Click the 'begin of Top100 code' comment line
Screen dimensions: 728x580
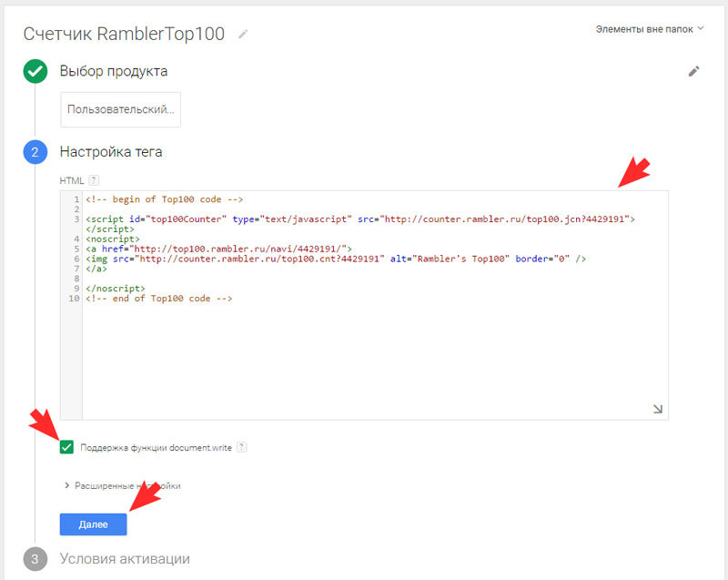pyautogui.click(x=165, y=199)
